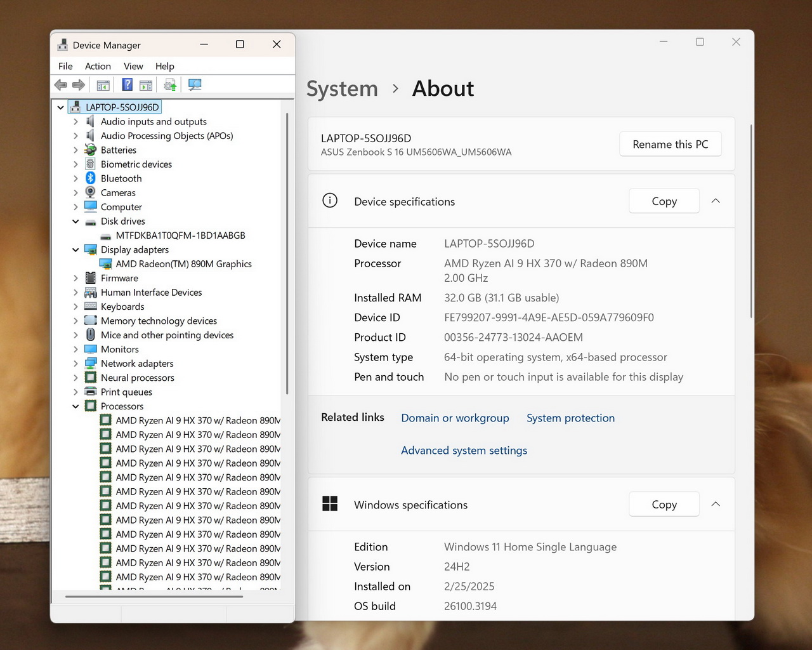Select the Batteries icon in device tree

pyautogui.click(x=91, y=150)
